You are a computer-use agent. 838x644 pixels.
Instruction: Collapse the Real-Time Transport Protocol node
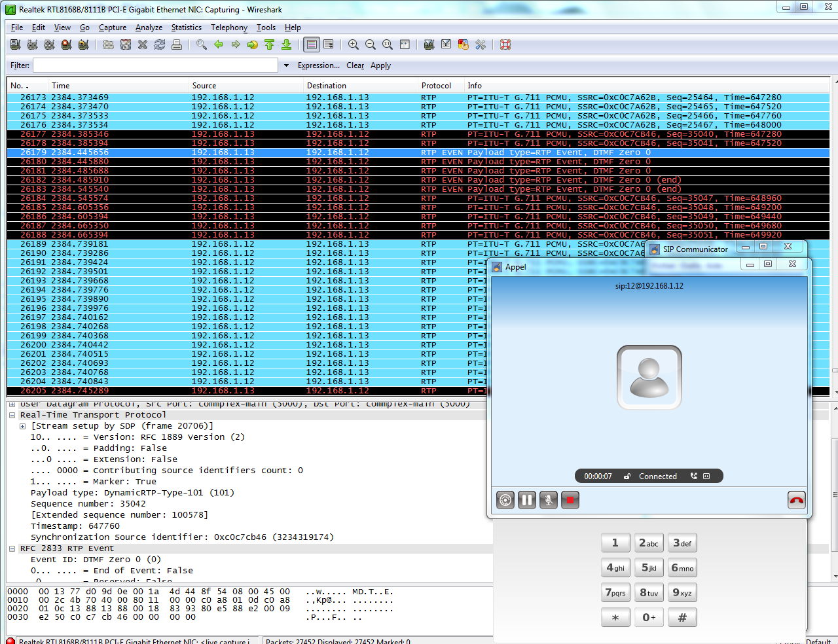click(x=12, y=415)
